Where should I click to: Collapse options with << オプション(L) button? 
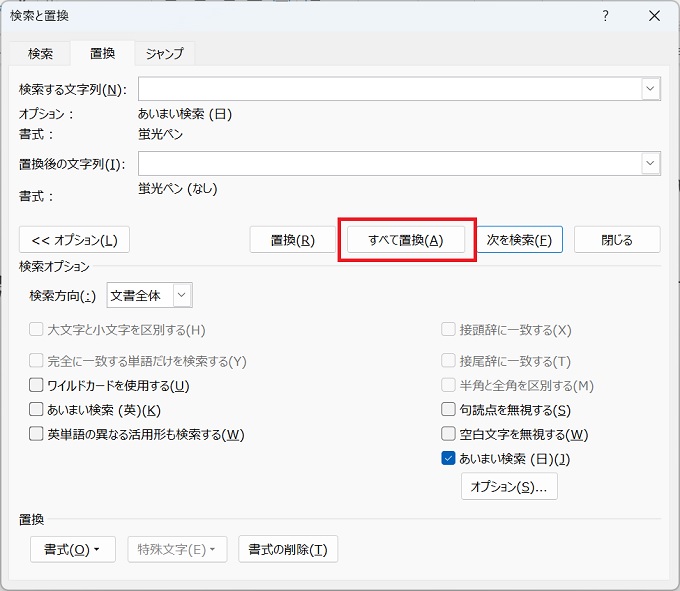tap(74, 240)
